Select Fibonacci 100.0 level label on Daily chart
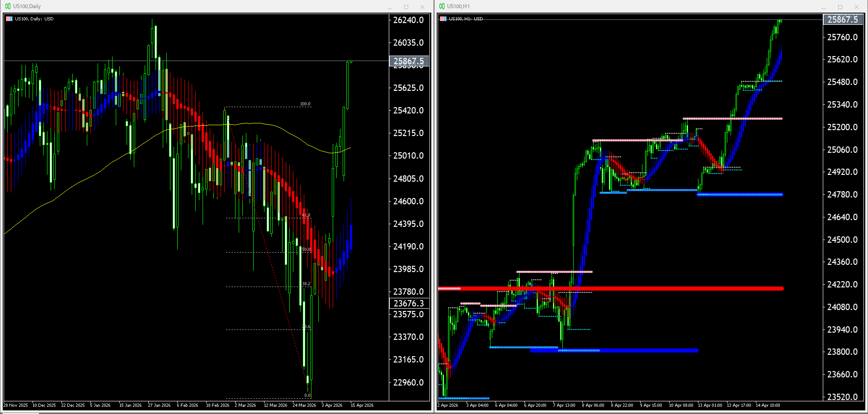The width and height of the screenshot is (868, 414). click(x=305, y=104)
